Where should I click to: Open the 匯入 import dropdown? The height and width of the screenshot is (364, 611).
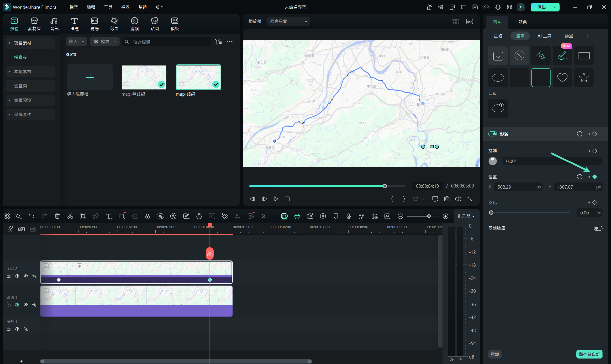[x=77, y=42]
